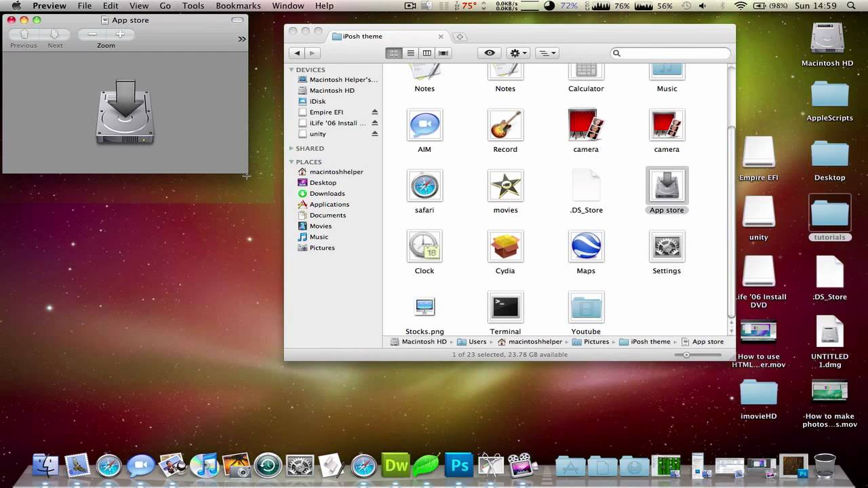This screenshot has height=488, width=868.
Task: Click Users in the path bar
Action: tap(472, 342)
